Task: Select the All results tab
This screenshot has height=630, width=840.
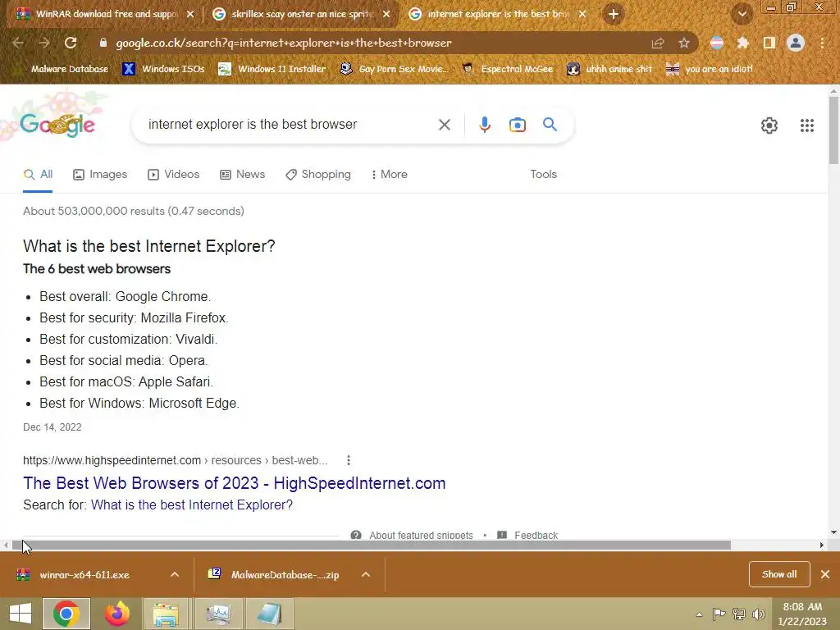Action: 38,174
